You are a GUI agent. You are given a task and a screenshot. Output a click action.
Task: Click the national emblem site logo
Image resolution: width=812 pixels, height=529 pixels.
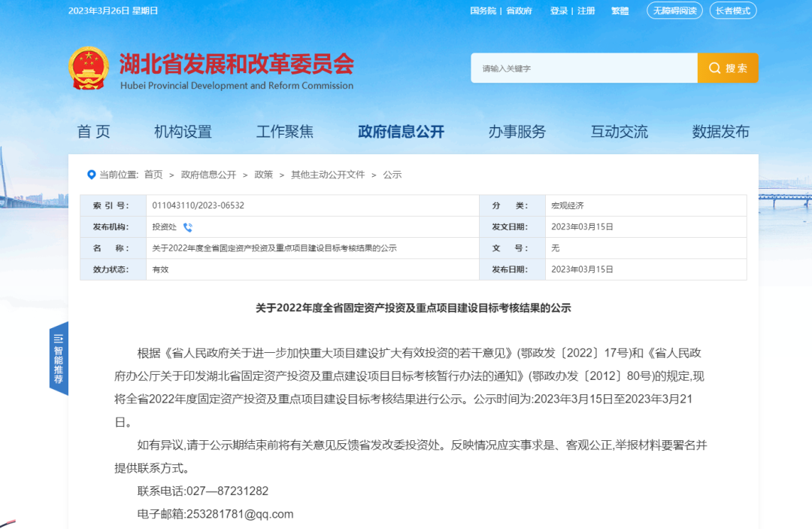click(88, 67)
